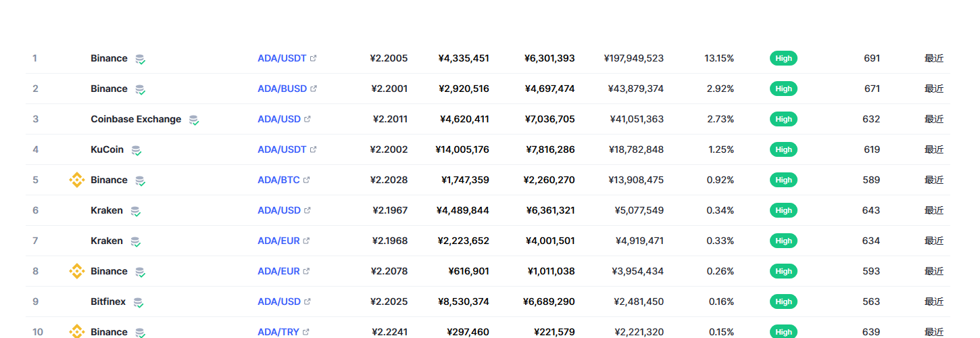
Task: Click 最近 in Coinbase Exchange row
Action: point(934,119)
